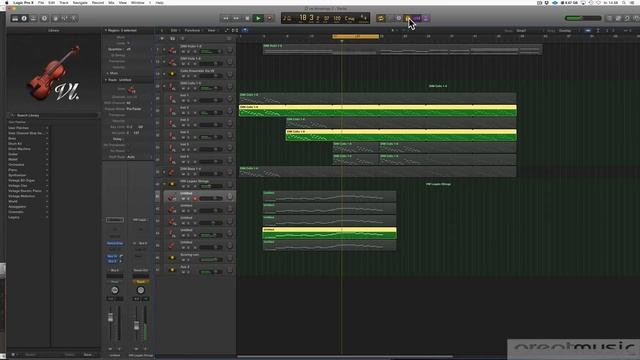Click the yellow Read automation button
640x360 pixels.
(140, 282)
